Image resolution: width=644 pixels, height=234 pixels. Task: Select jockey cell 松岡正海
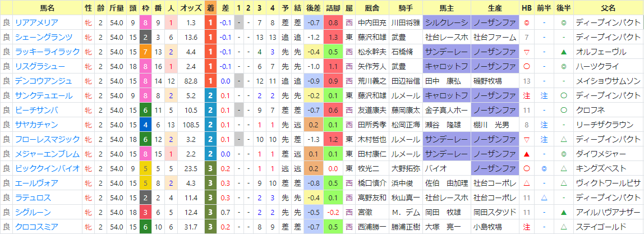click(x=406, y=125)
